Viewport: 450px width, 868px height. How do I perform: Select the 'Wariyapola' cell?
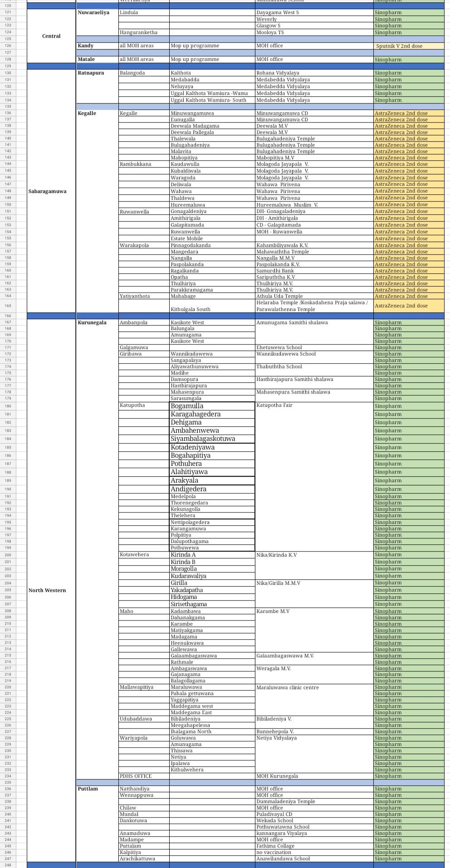tap(144, 738)
